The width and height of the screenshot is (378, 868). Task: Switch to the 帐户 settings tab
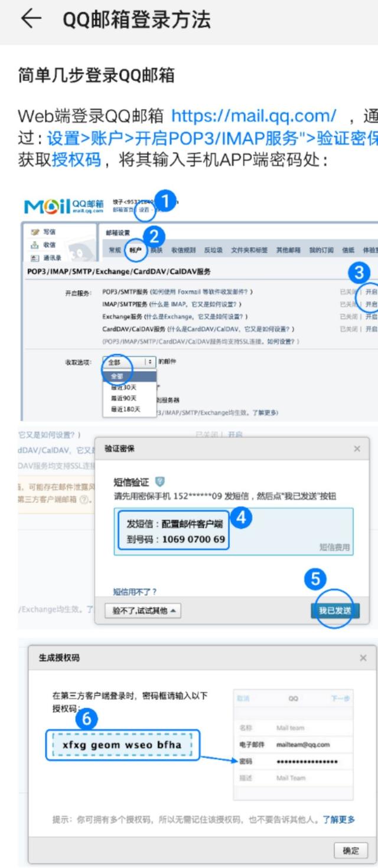click(x=136, y=250)
